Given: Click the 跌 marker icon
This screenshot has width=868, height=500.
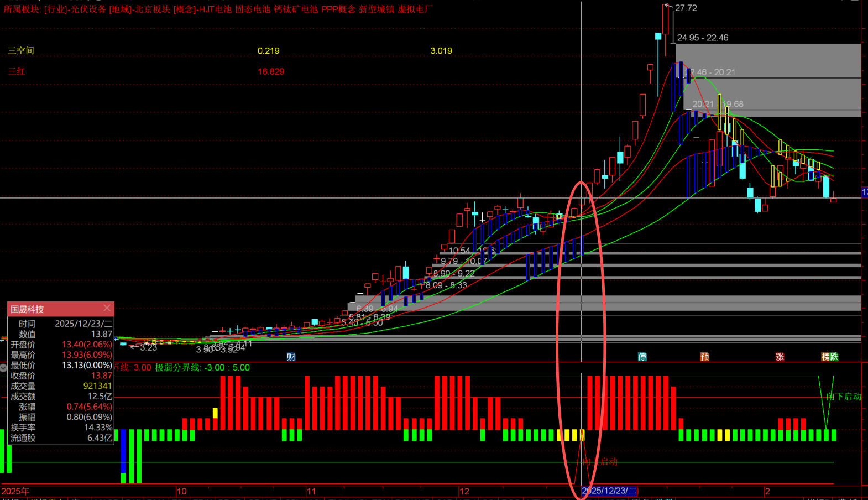Looking at the screenshot, I should click(x=834, y=357).
